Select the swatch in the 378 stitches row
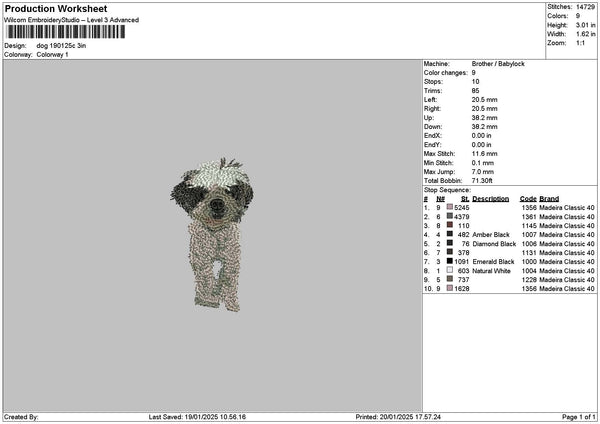The image size is (600, 424). point(450,252)
